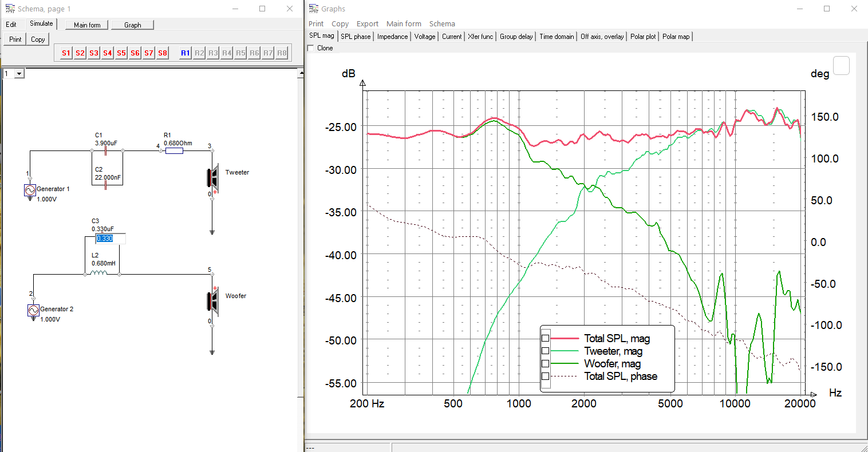This screenshot has width=868, height=452.
Task: Select the S7 snapshot button
Action: pos(149,53)
